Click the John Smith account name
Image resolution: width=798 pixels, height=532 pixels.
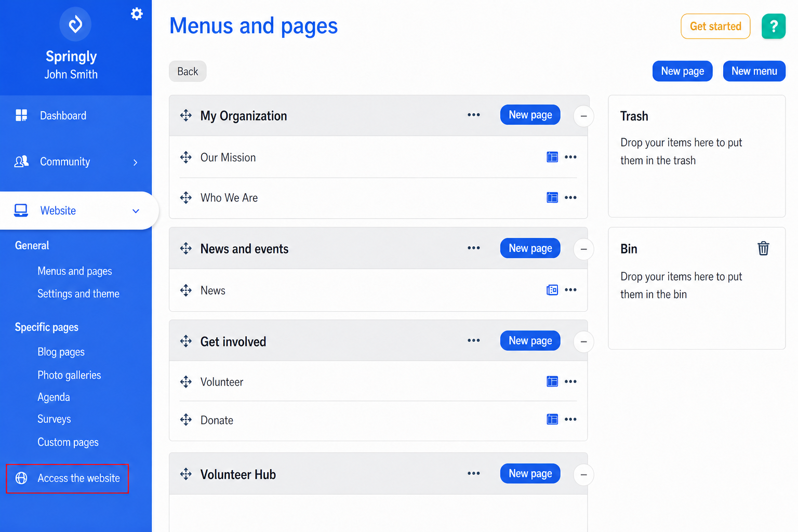point(71,74)
